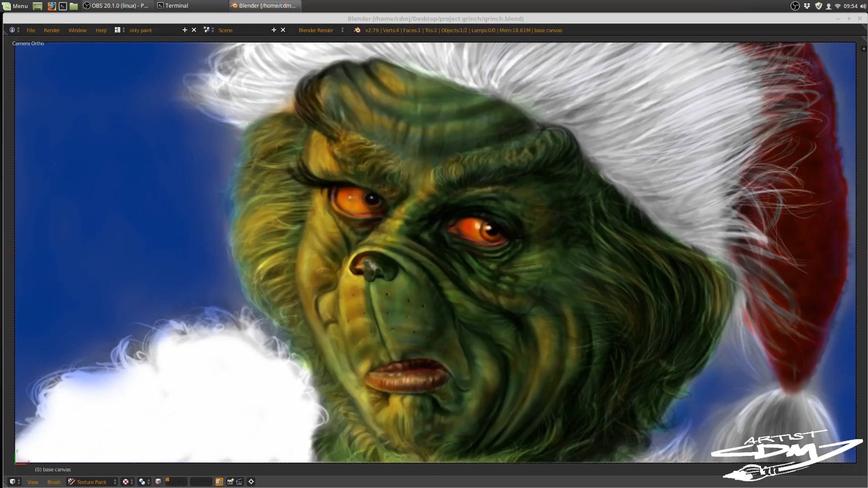Delete the current scene with X button
The height and width of the screenshot is (488, 868).
pos(283,30)
